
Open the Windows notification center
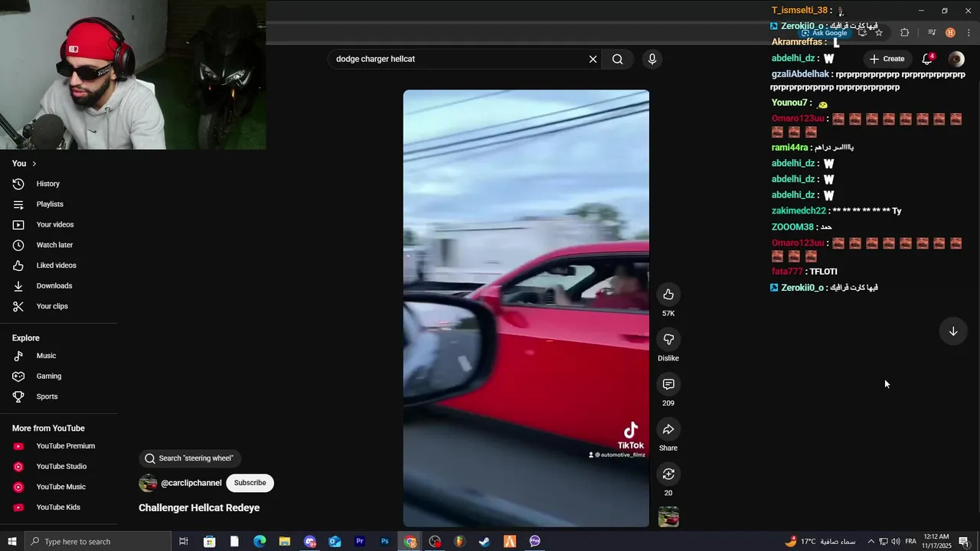click(964, 542)
